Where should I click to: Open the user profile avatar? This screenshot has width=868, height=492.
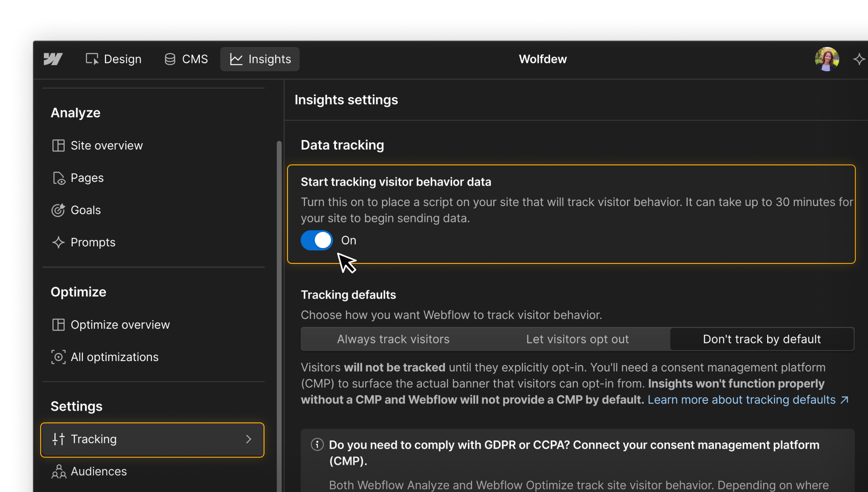[827, 59]
